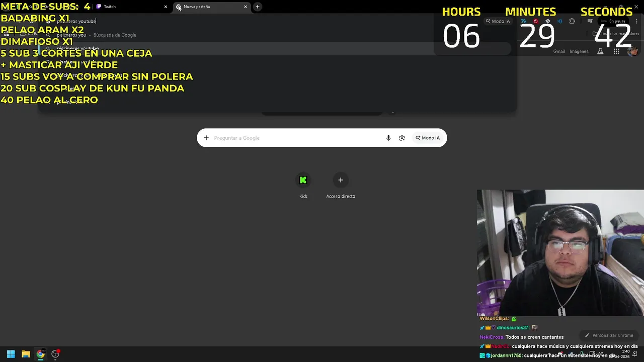Click the dinosaurios37 chat username
Image resolution: width=644 pixels, height=362 pixels.
coord(513,328)
